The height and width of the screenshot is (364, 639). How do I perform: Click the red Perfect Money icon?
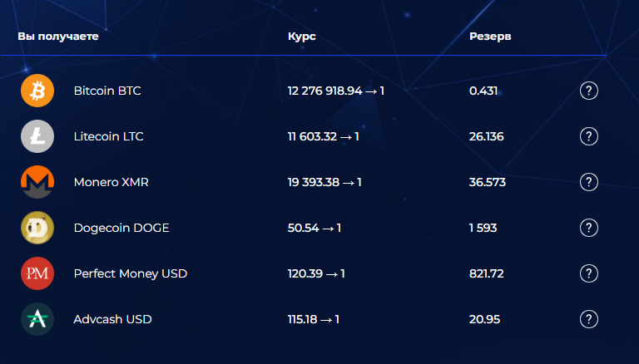(37, 273)
